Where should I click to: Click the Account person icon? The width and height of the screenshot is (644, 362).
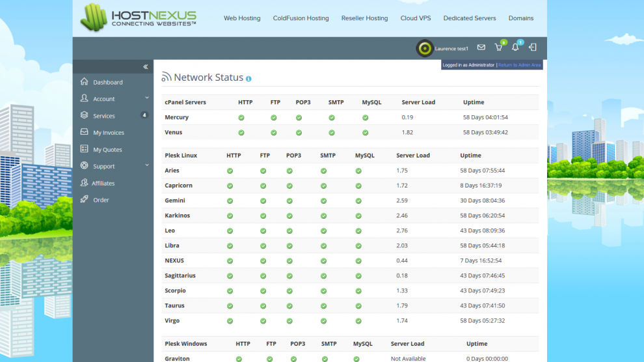[84, 98]
